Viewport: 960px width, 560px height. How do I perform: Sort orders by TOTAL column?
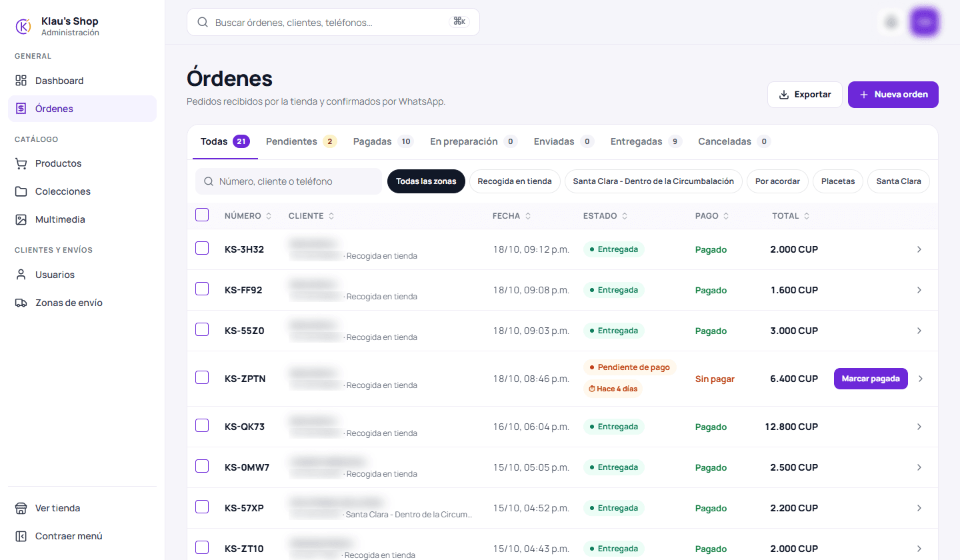(x=791, y=216)
